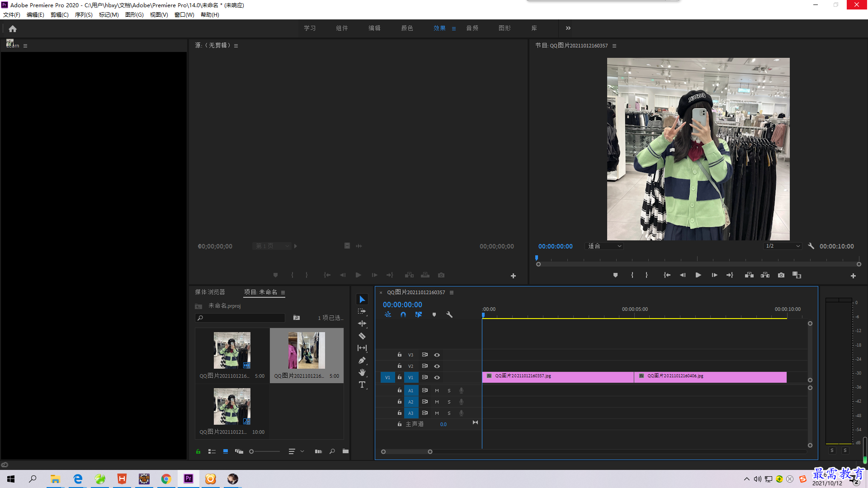Viewport: 868px width, 488px height.
Task: Go to In point in Program Monitor
Action: 667,275
